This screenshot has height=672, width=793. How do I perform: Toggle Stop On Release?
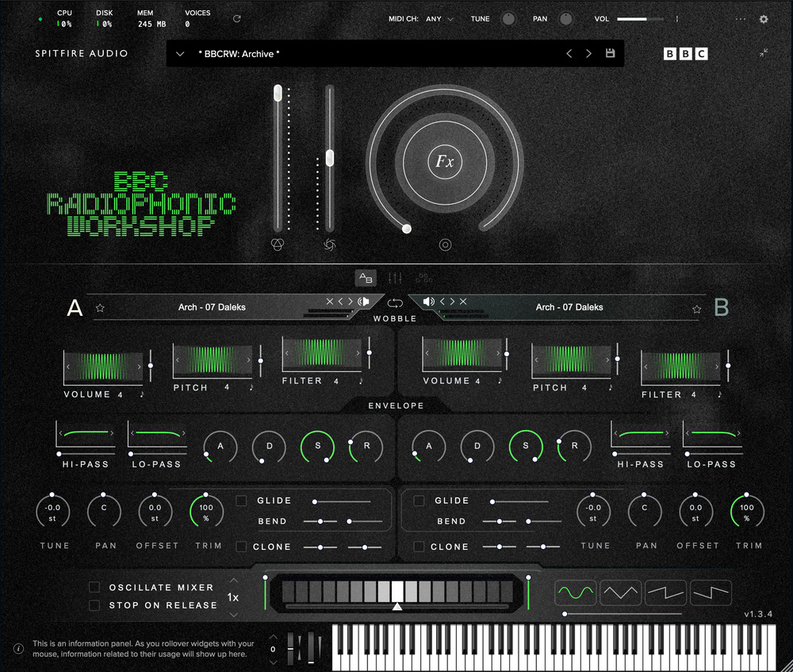(x=94, y=605)
